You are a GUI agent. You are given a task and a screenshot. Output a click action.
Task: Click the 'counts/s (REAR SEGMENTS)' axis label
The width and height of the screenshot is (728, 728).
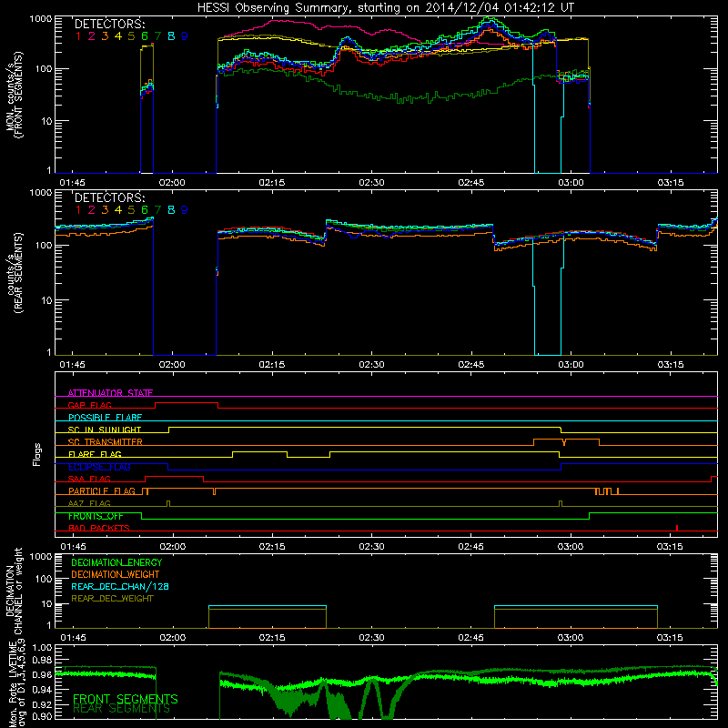(15, 274)
